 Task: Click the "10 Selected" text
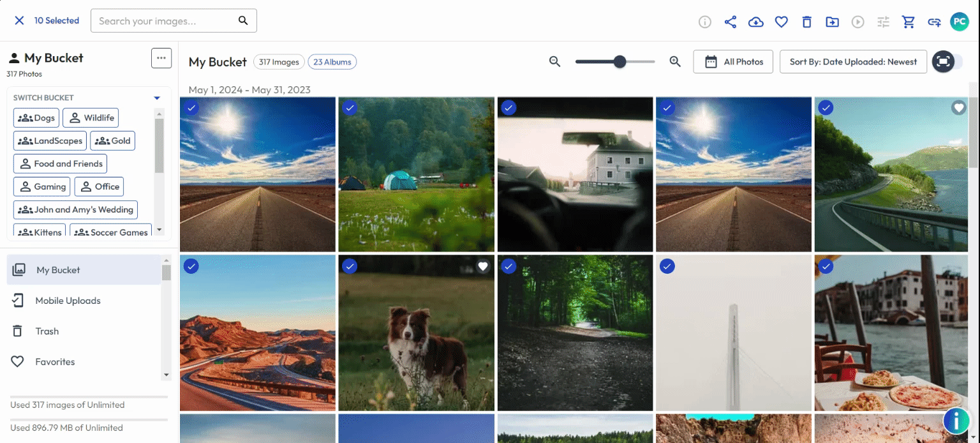pos(57,20)
